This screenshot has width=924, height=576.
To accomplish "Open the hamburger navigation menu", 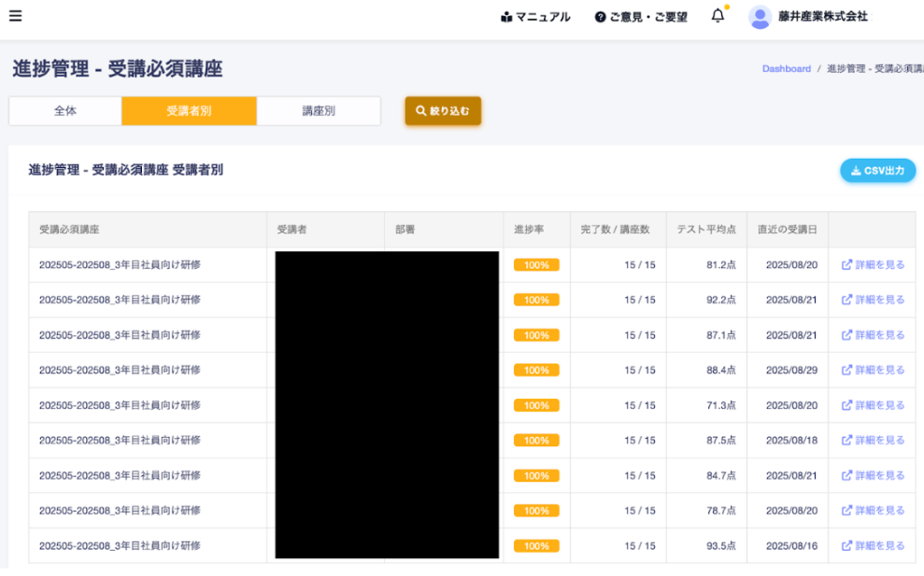I will point(15,16).
